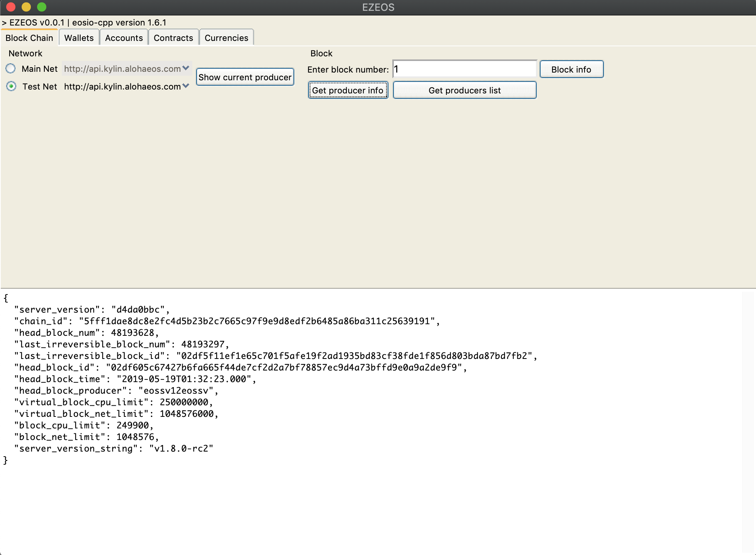The height and width of the screenshot is (555, 756).
Task: Click inside the JSON output text area
Action: 347,502
